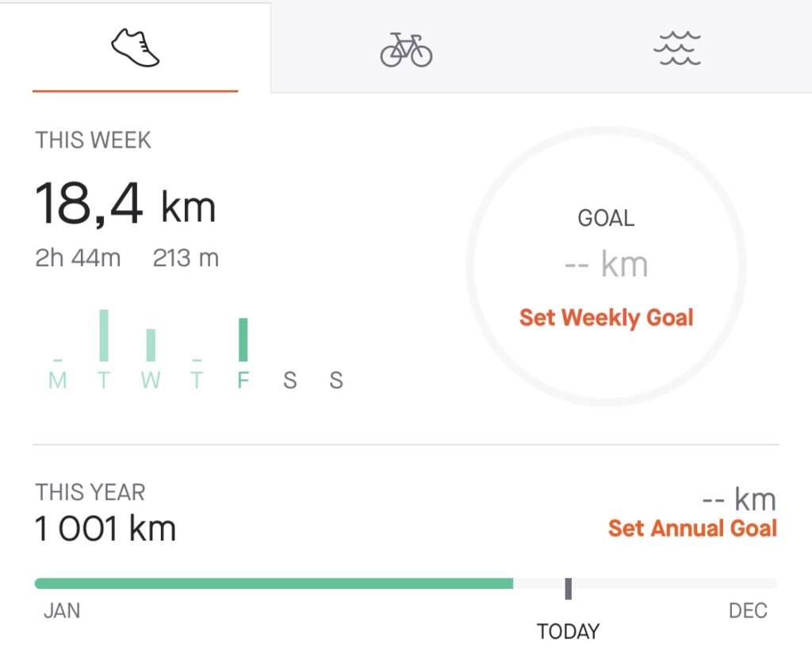The width and height of the screenshot is (812, 669).
Task: Click the 213 m elevation stat
Action: pos(186,258)
